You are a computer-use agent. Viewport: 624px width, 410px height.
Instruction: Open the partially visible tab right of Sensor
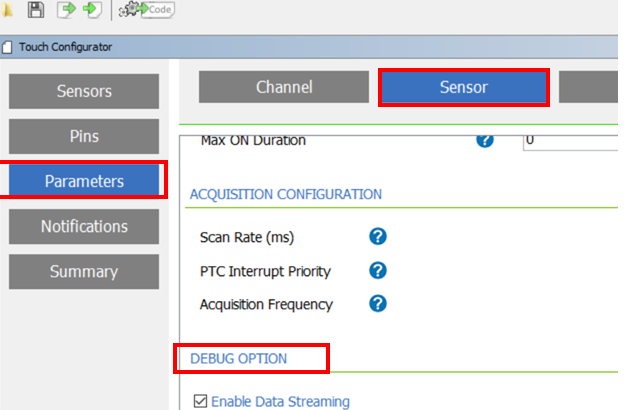point(590,87)
